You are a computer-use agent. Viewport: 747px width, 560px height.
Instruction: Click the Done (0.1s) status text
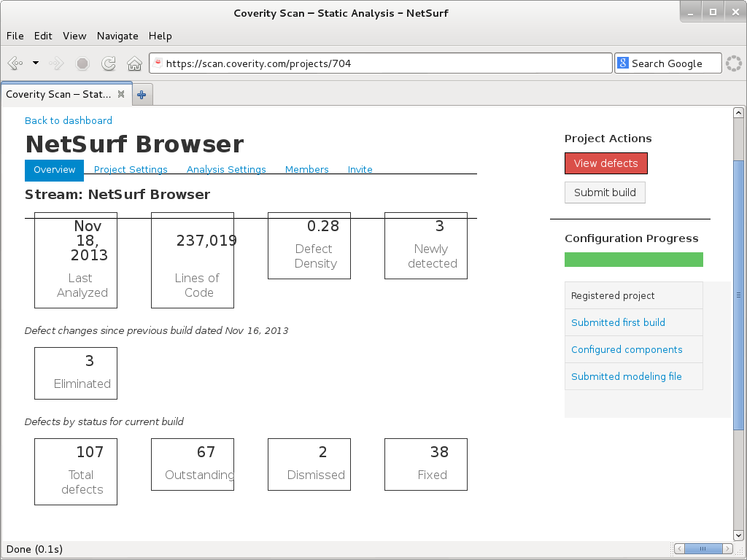[34, 549]
